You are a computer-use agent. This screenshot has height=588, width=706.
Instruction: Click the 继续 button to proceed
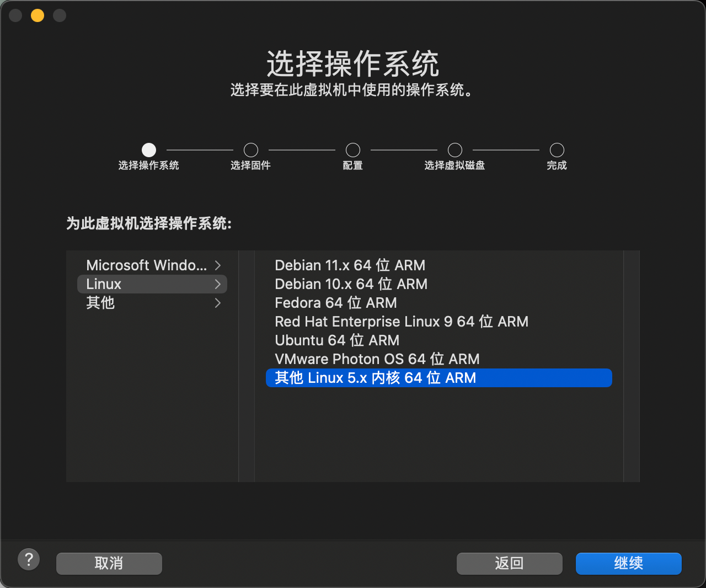click(628, 563)
